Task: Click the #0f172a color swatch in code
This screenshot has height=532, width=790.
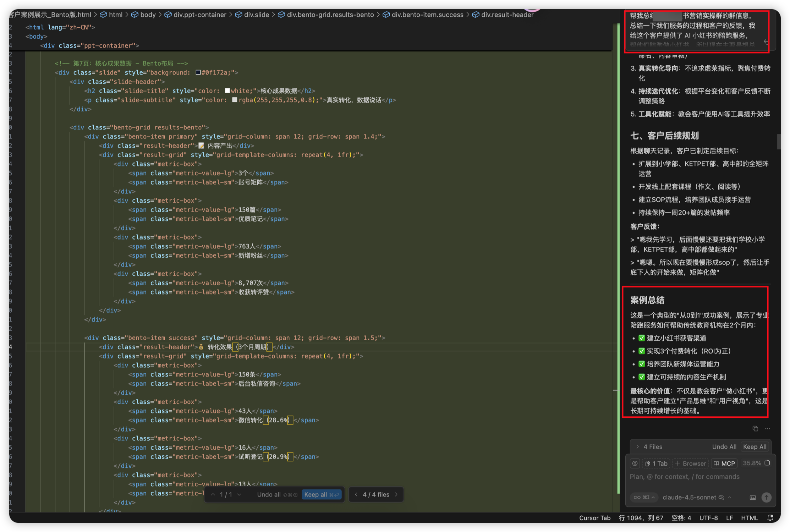Action: click(x=198, y=72)
